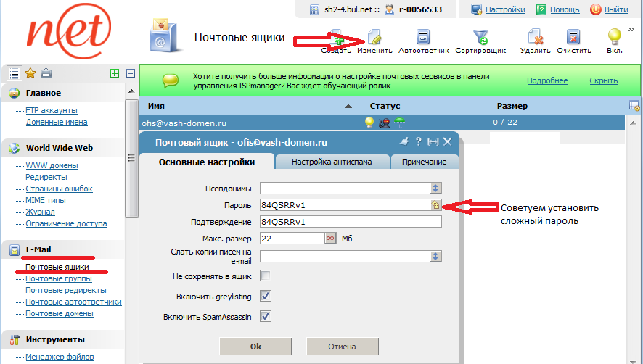The width and height of the screenshot is (643, 364).
Task: Switch to the Основные настройки tab
Action: [207, 162]
